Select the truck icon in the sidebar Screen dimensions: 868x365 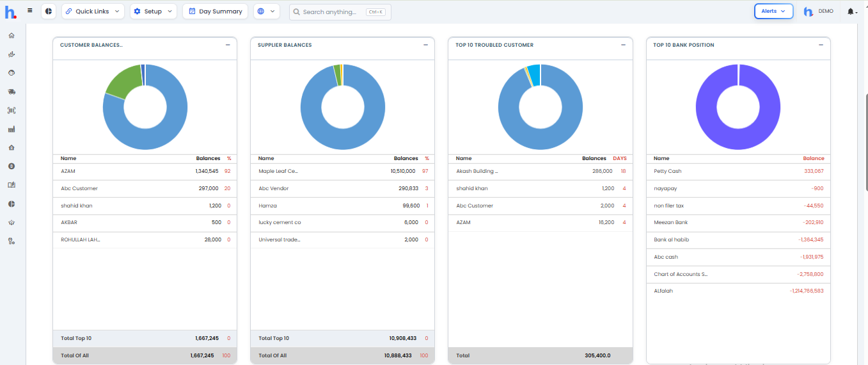[x=12, y=92]
